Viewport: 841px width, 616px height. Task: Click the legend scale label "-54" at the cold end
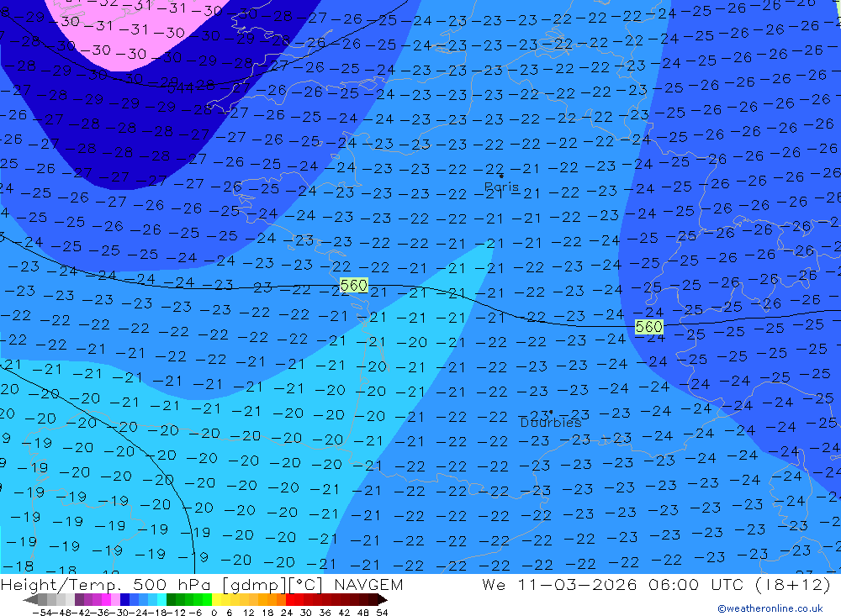42,613
